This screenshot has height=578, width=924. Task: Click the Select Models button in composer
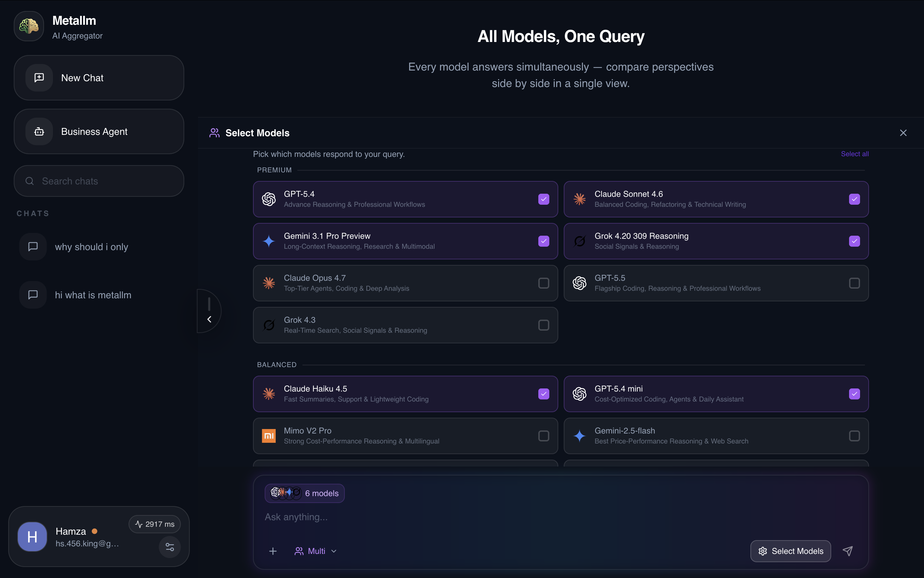(x=790, y=551)
